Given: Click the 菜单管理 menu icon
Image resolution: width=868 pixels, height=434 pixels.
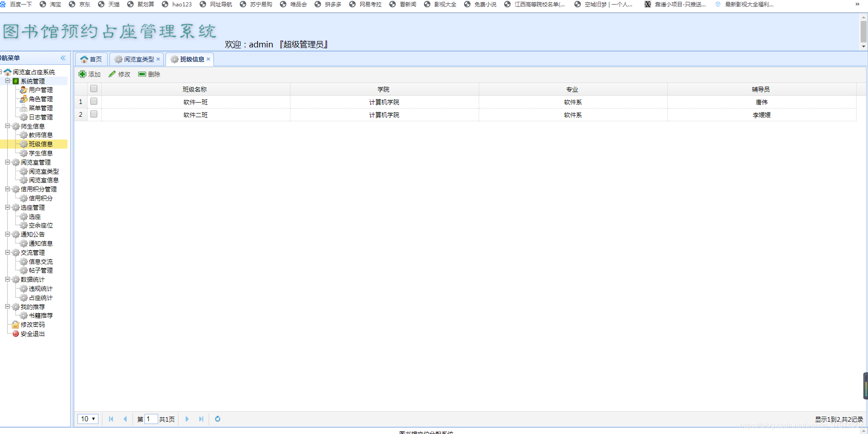Looking at the screenshot, I should pyautogui.click(x=24, y=108).
